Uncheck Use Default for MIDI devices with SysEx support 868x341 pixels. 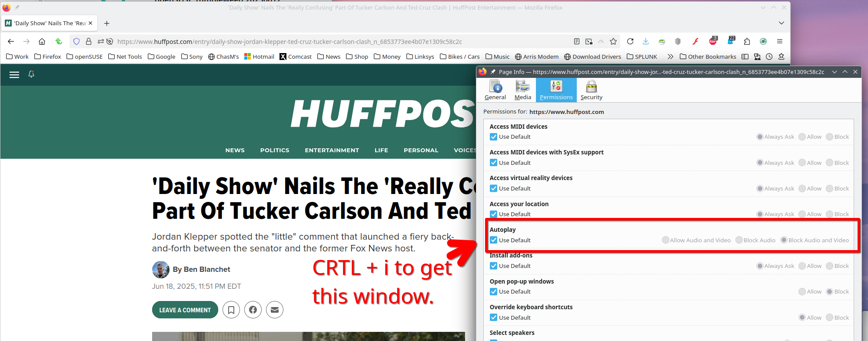(494, 163)
